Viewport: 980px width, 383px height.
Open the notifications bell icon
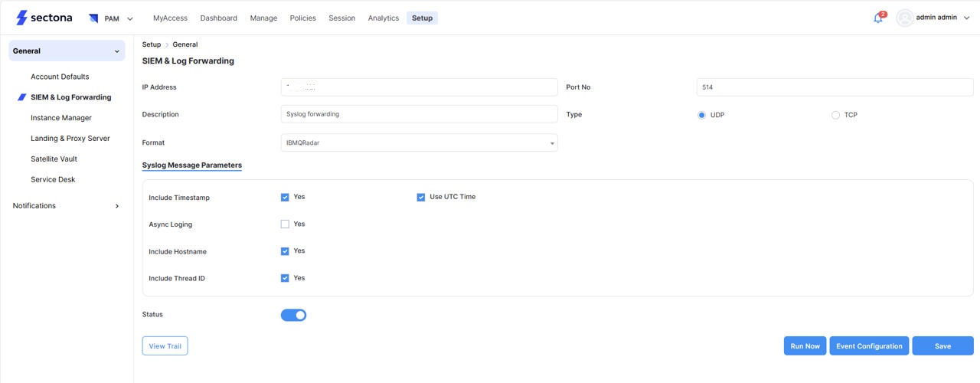878,18
